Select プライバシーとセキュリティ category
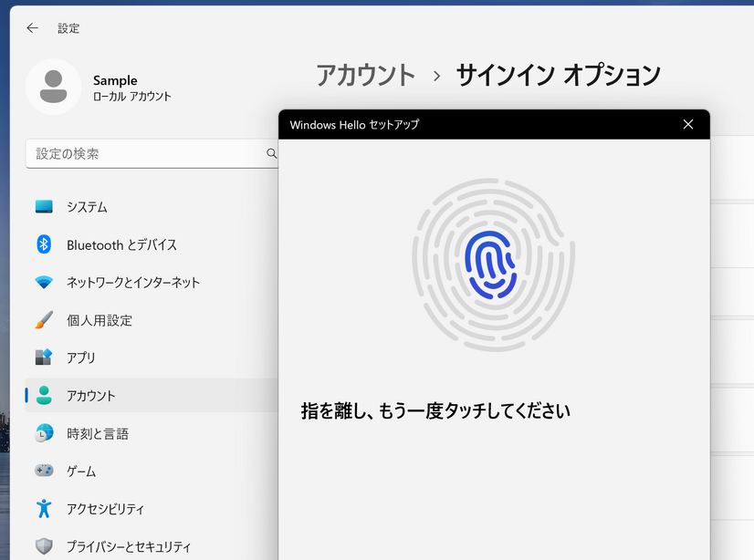The height and width of the screenshot is (560, 754). coord(152,546)
